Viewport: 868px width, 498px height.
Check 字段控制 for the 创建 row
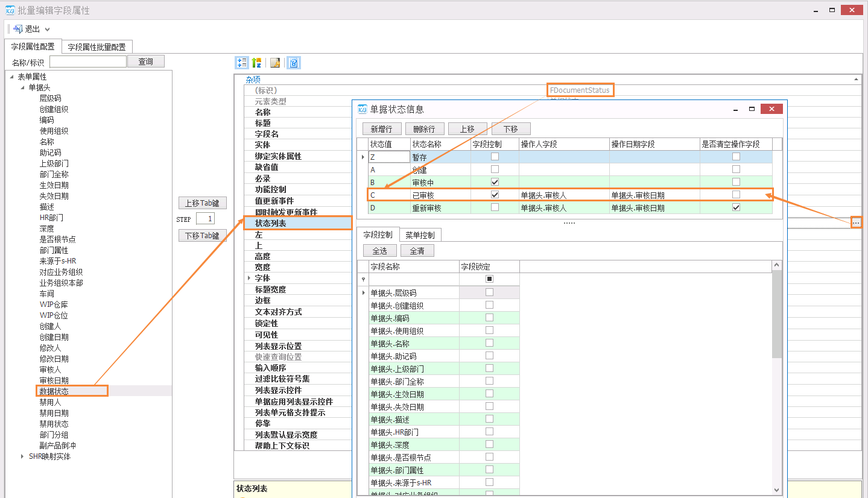coord(495,169)
